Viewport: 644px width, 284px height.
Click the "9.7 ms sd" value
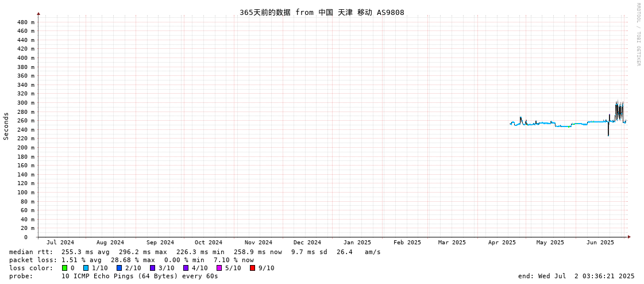310,252
